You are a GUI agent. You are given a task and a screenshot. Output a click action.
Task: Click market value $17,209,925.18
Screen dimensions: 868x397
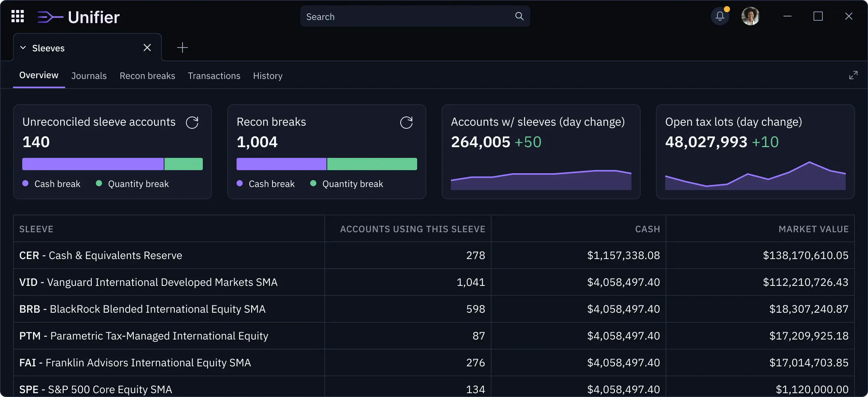(x=809, y=336)
